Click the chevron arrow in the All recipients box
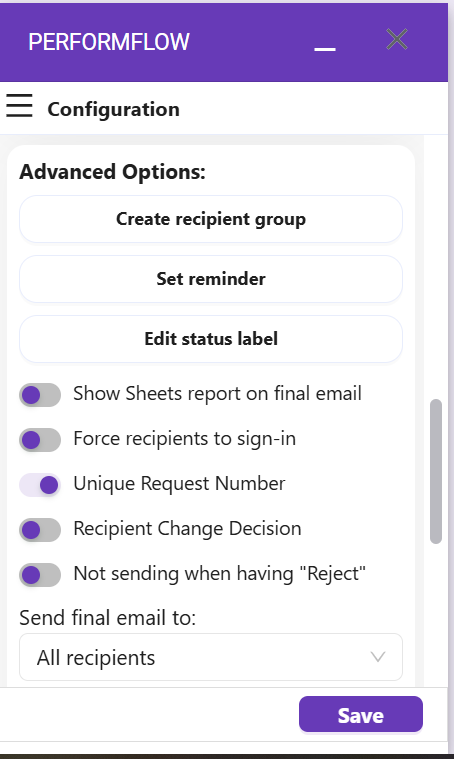454x759 pixels. 378,657
